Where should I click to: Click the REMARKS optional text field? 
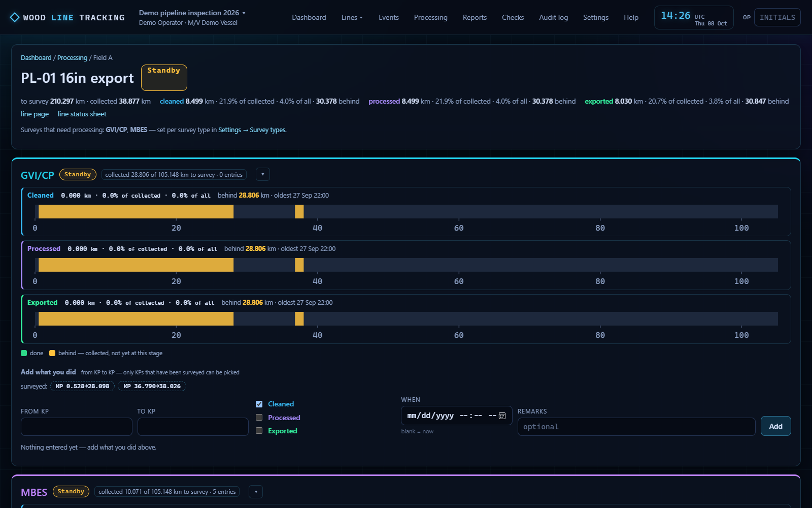(636, 427)
